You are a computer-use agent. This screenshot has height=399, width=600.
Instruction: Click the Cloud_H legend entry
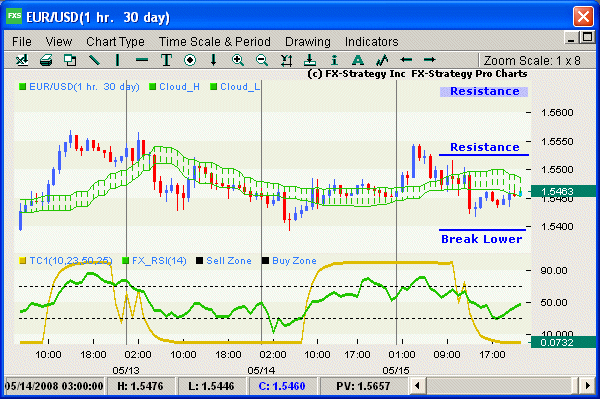pyautogui.click(x=174, y=87)
